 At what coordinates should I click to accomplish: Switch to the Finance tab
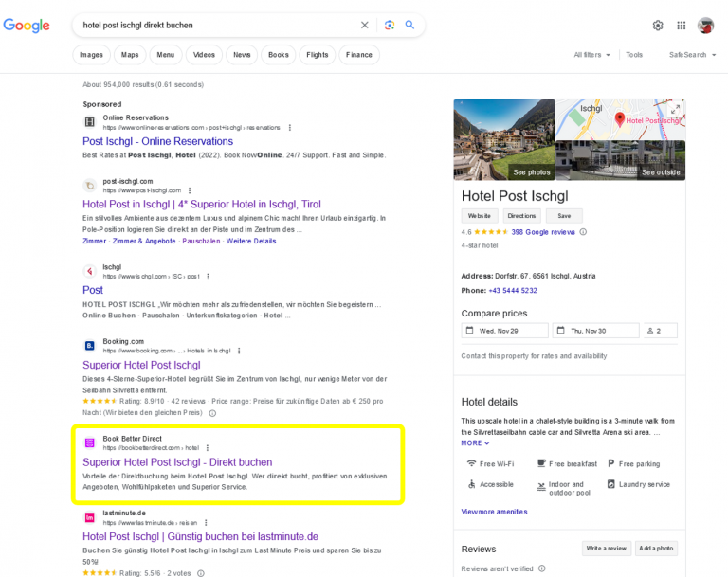point(359,55)
